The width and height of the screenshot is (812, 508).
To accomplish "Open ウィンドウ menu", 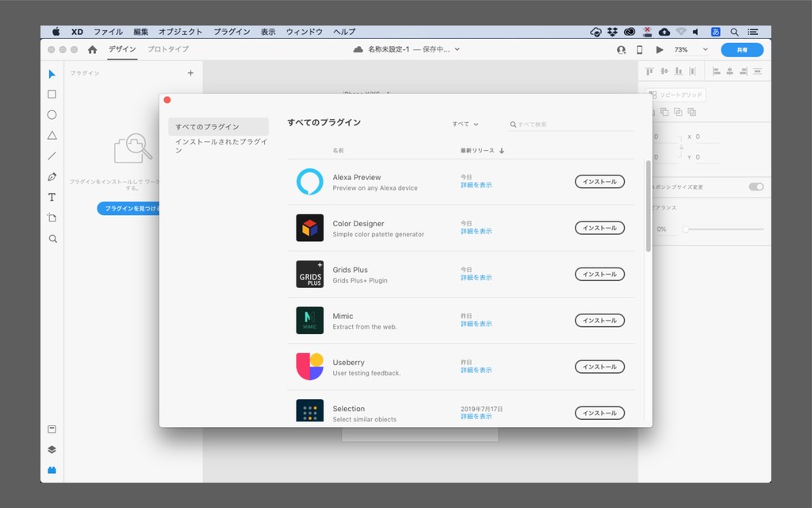I will click(304, 32).
